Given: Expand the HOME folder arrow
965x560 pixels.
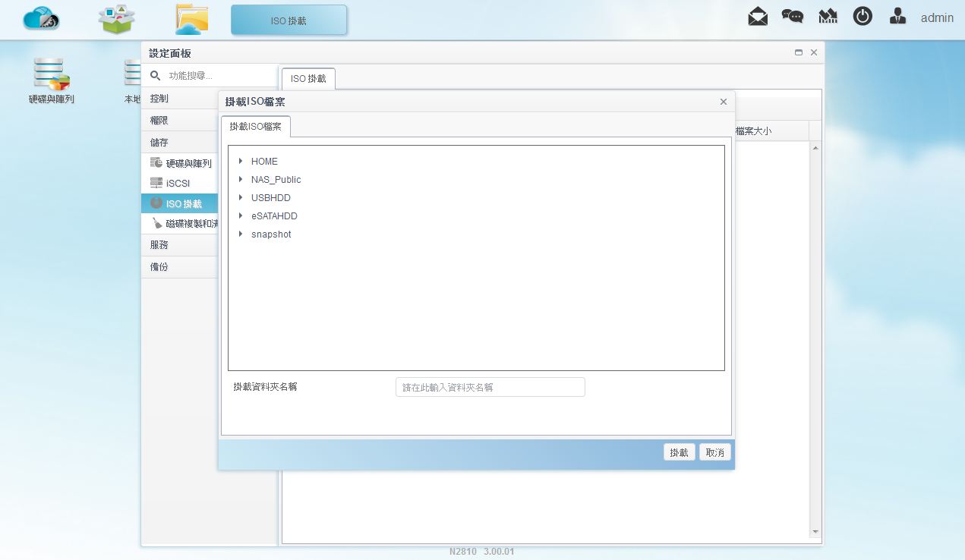Looking at the screenshot, I should tap(241, 161).
